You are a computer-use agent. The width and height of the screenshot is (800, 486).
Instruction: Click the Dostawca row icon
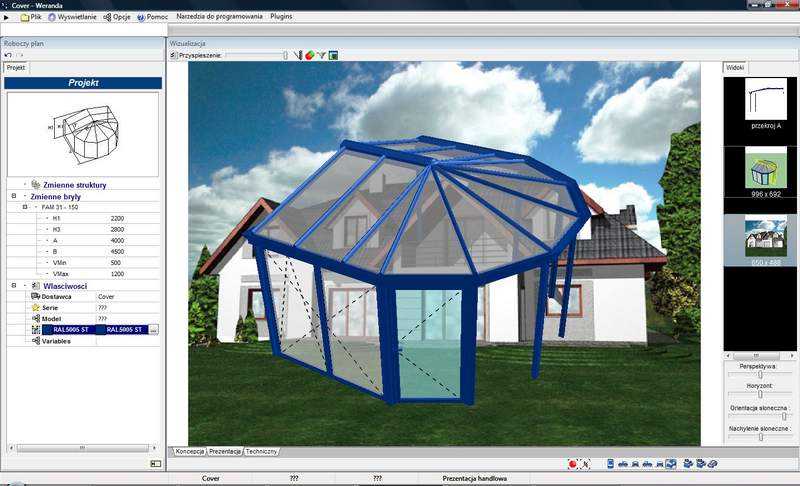35,296
